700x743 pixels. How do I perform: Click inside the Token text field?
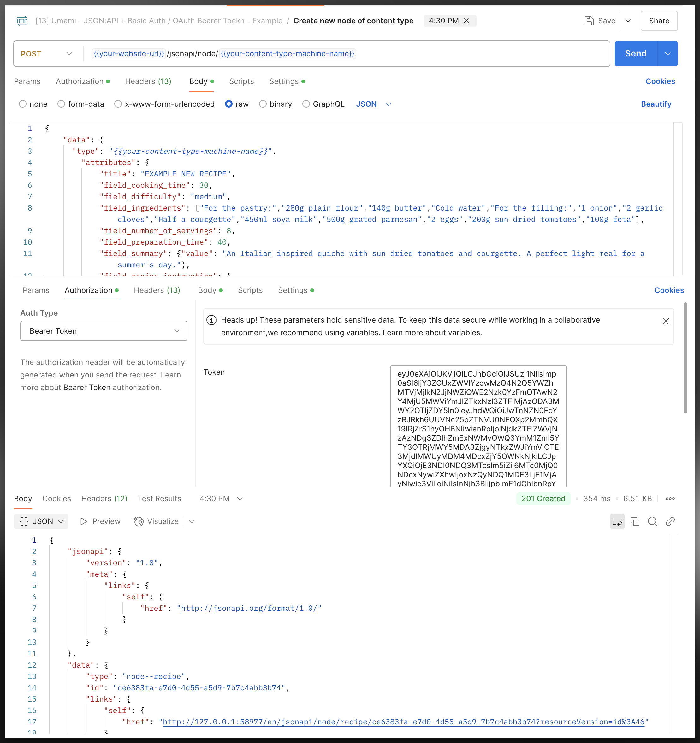point(478,426)
